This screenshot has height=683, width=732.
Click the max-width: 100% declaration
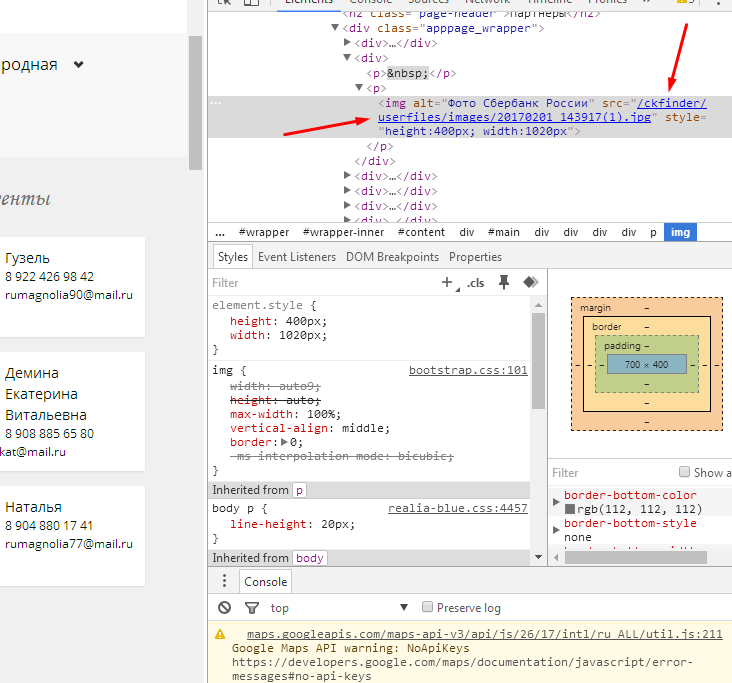point(285,414)
